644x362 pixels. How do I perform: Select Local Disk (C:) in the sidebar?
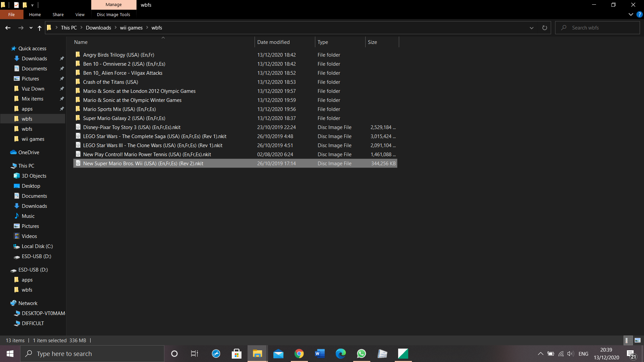[x=37, y=246]
